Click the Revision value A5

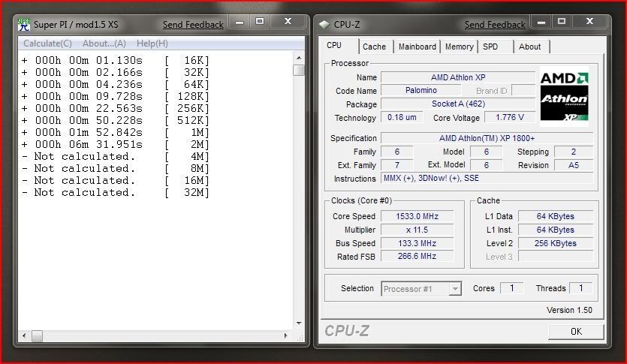click(574, 165)
